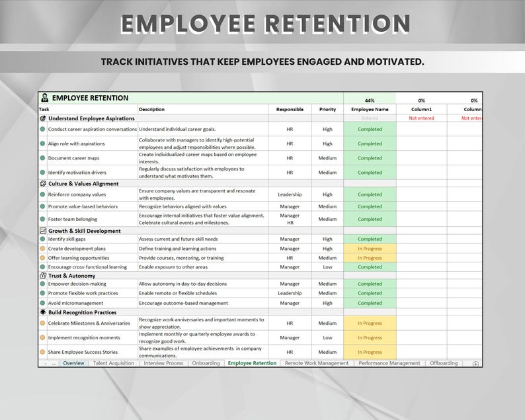The width and height of the screenshot is (525, 420).
Task: Select the 'Understand individual career goals.' description cell
Action: point(203,129)
